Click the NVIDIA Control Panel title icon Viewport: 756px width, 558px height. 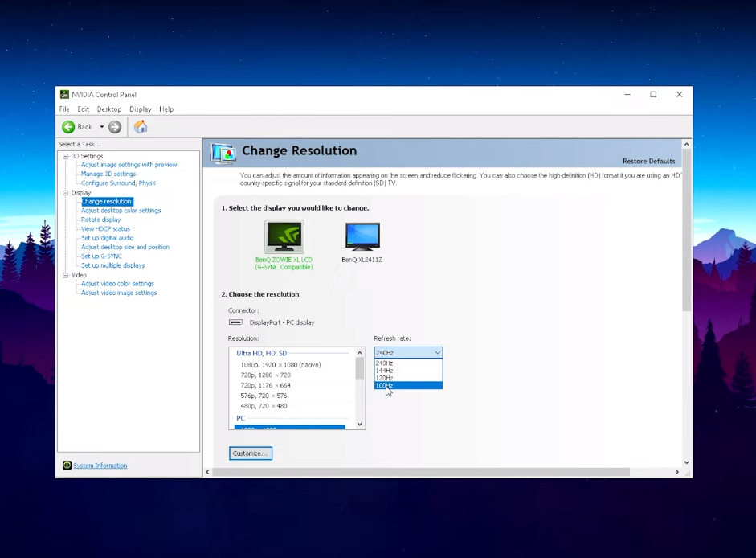(x=64, y=95)
